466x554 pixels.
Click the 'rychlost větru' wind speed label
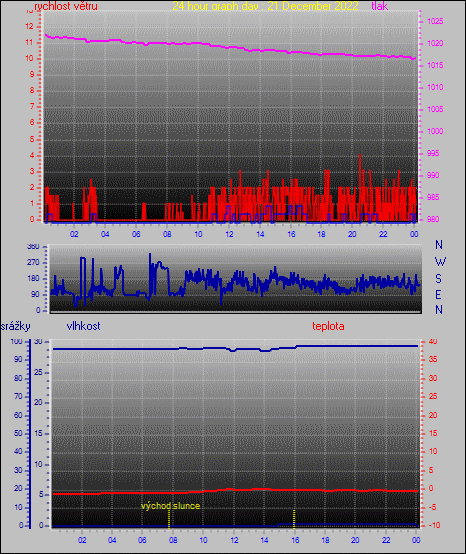tap(66, 6)
